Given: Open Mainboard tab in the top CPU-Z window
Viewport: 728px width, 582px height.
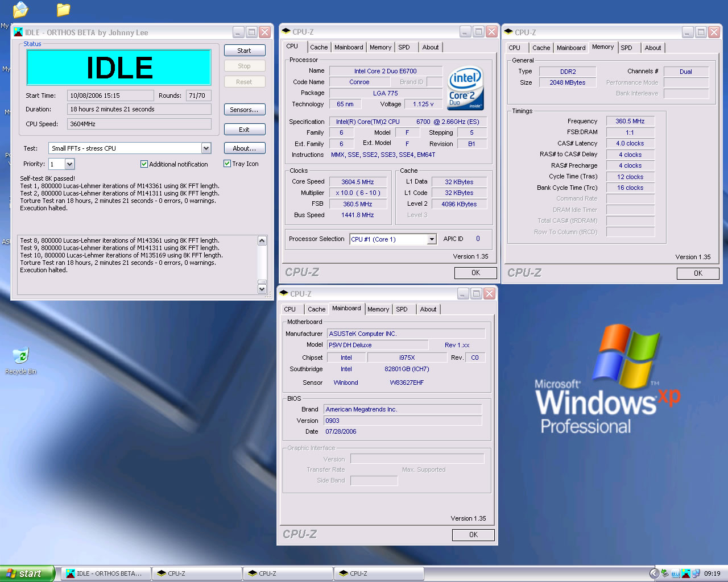Looking at the screenshot, I should (x=349, y=47).
